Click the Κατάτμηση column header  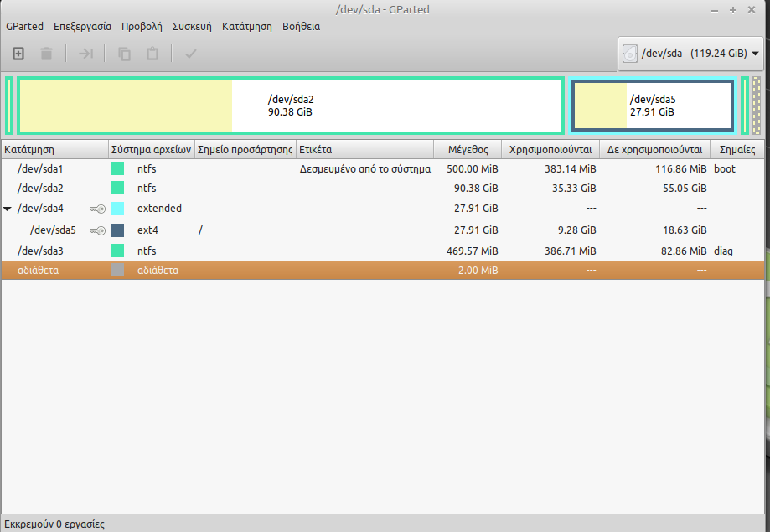pyautogui.click(x=54, y=149)
